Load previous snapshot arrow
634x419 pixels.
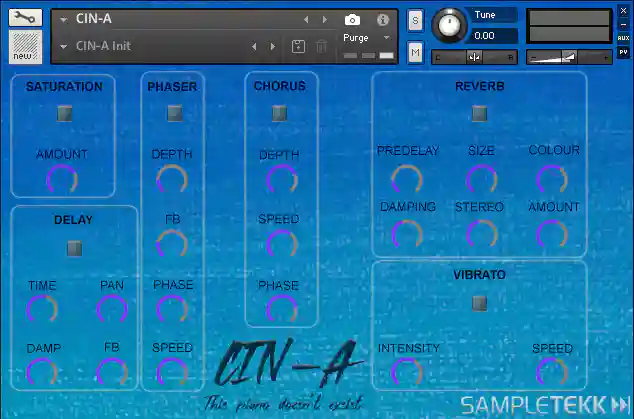click(x=254, y=47)
